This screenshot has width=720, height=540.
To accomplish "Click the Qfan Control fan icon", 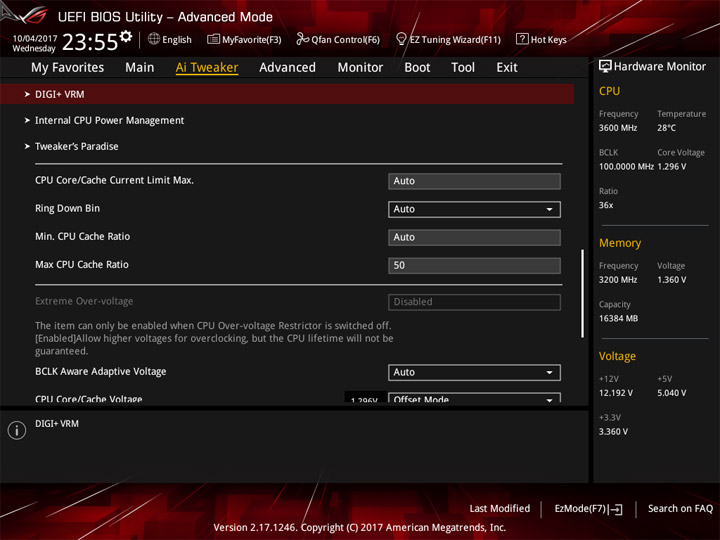I will 302,39.
